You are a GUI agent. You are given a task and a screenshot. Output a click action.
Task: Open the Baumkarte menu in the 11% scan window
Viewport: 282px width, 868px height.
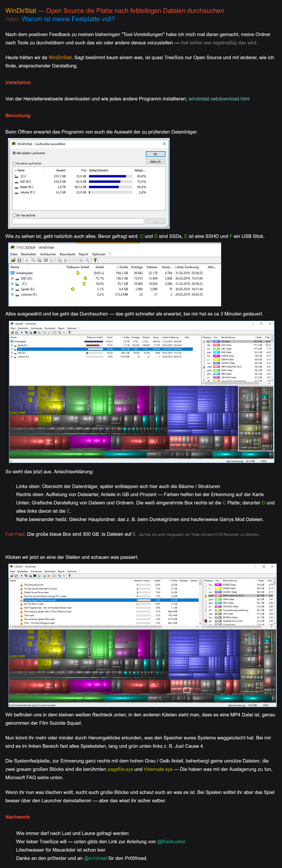point(68,254)
